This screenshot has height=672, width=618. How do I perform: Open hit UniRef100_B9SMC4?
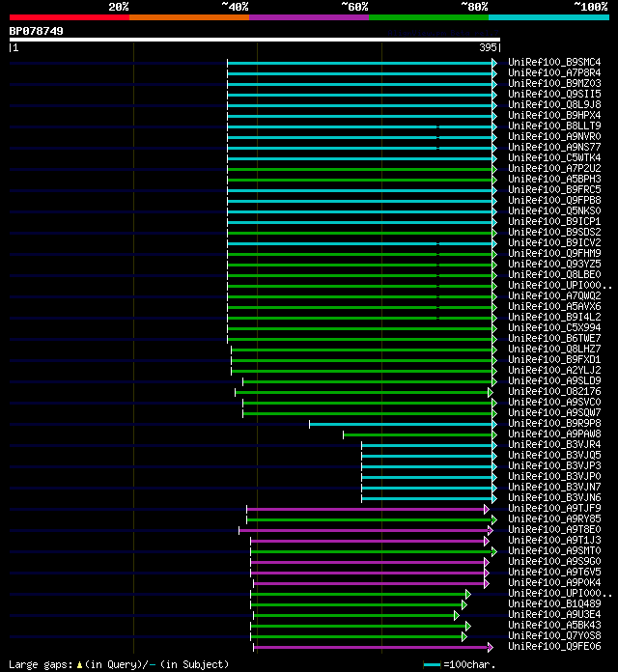(554, 62)
